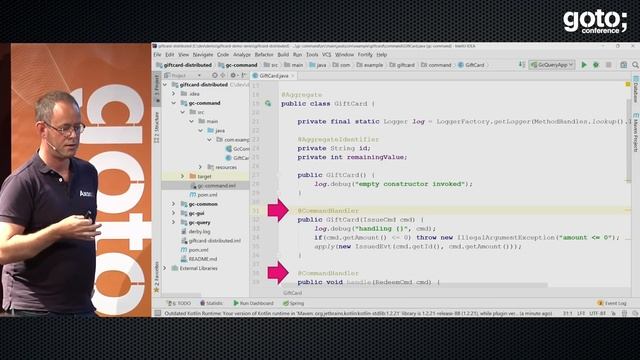
Task: Click the gutter icon on line 19
Action: [268, 104]
